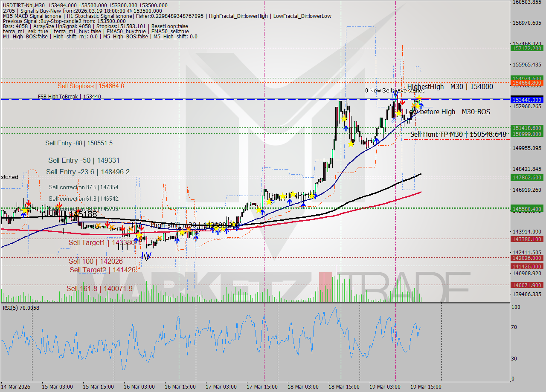546x392 pixels.
Task: Click the red 154664.800 price tag
Action: coord(527,83)
